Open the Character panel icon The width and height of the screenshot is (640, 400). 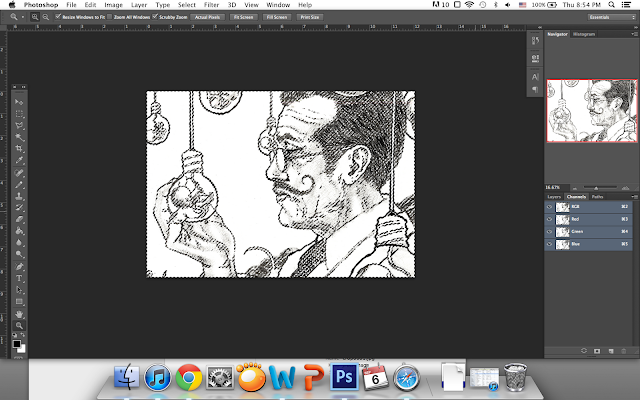click(535, 77)
